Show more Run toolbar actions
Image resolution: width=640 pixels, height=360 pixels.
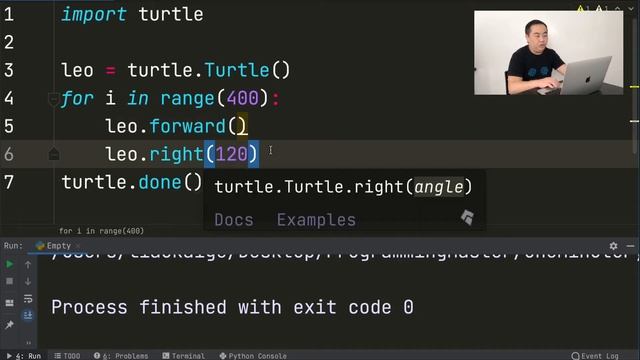click(x=28, y=342)
